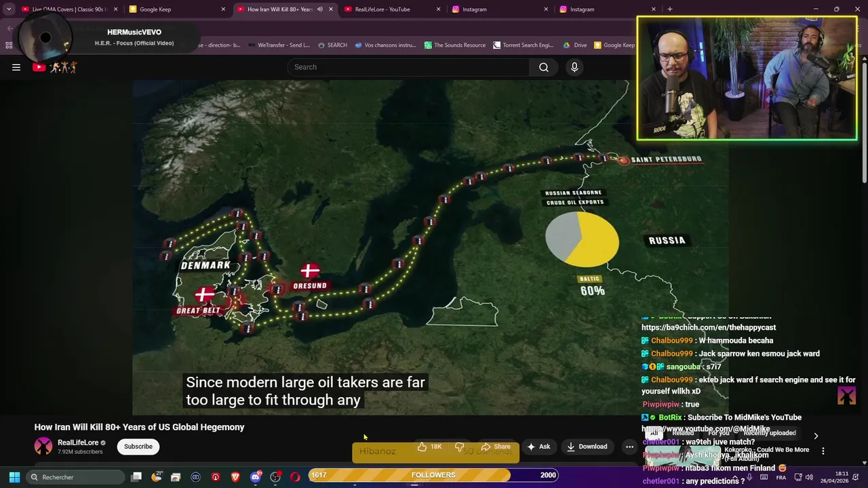Open options for Kokoroko recommended video
Viewport: 868px width, 488px height.
coord(823,451)
